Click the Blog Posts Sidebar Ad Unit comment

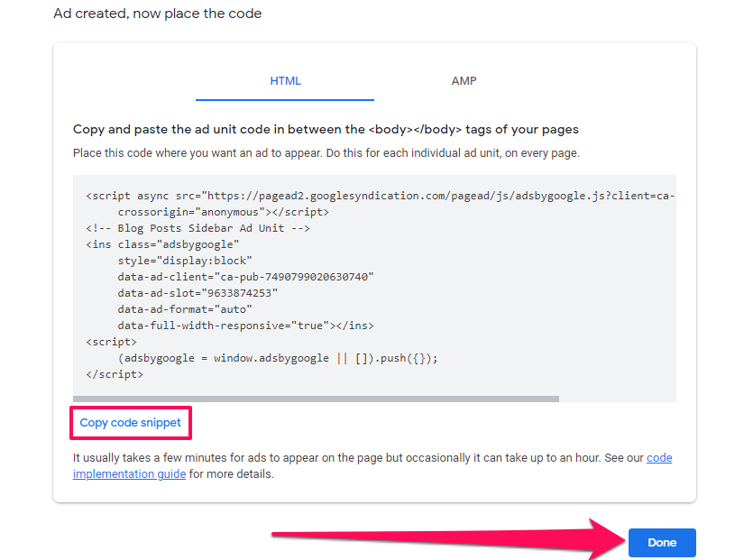click(197, 228)
